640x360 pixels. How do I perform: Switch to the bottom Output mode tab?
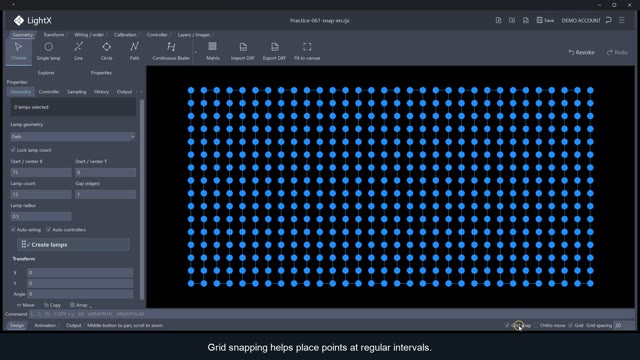73,325
